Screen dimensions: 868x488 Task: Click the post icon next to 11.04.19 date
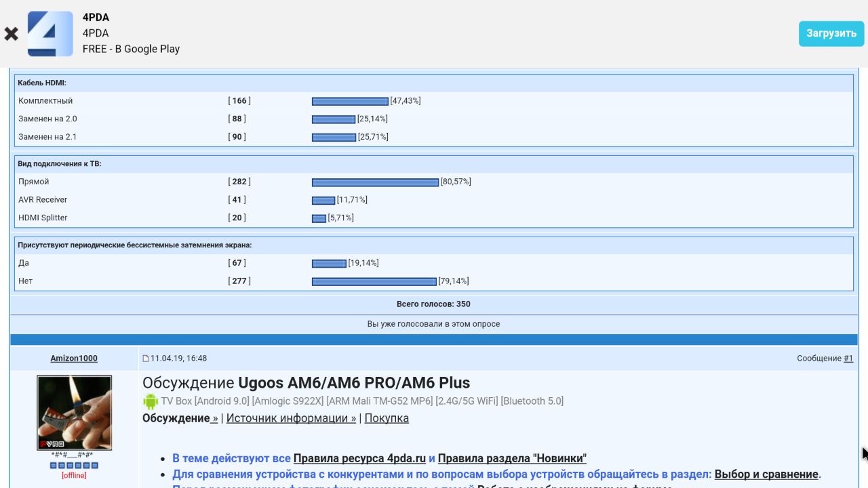click(146, 359)
